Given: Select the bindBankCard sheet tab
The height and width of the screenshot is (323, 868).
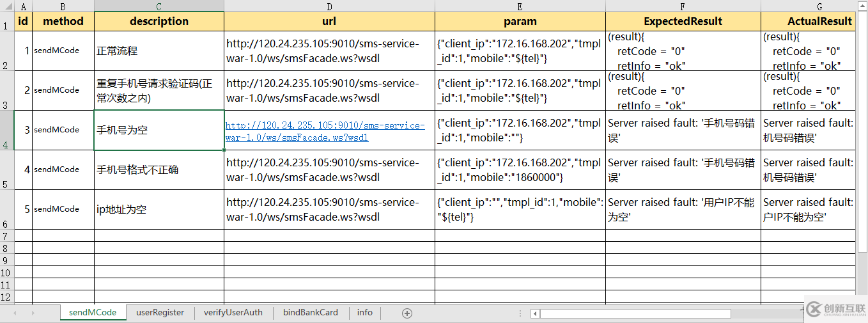Looking at the screenshot, I should 310,313.
